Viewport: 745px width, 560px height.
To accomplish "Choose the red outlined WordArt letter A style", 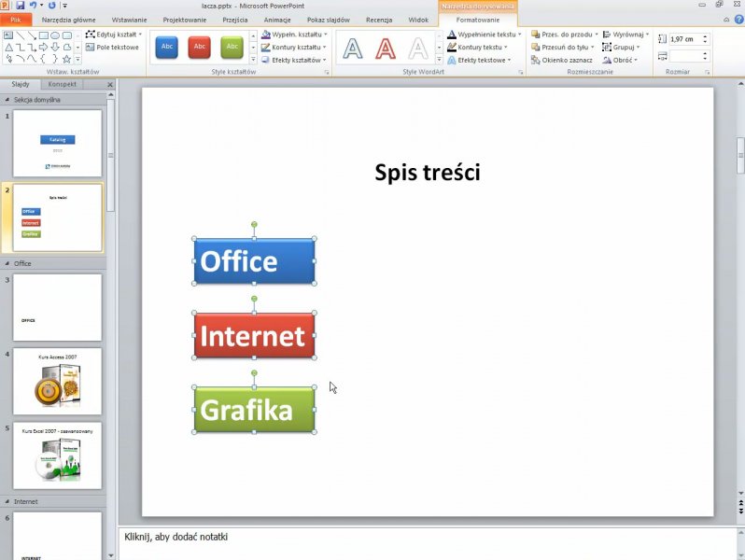I will pyautogui.click(x=386, y=48).
